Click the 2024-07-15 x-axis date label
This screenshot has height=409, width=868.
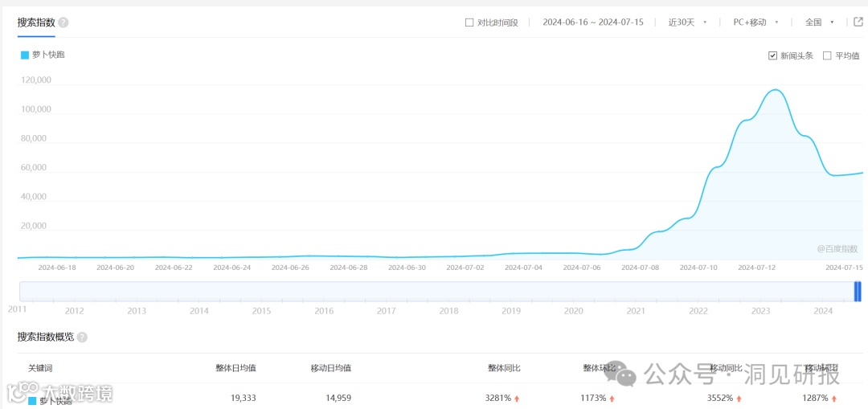coord(844,268)
